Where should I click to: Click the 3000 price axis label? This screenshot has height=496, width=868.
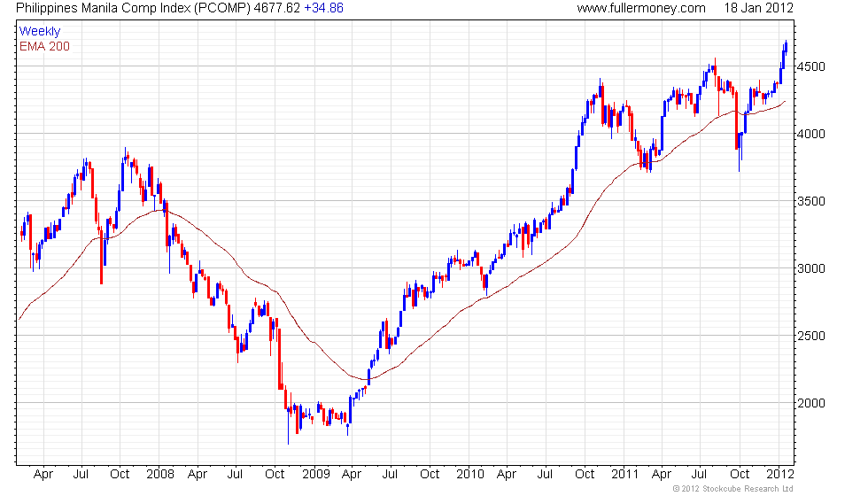pos(811,268)
